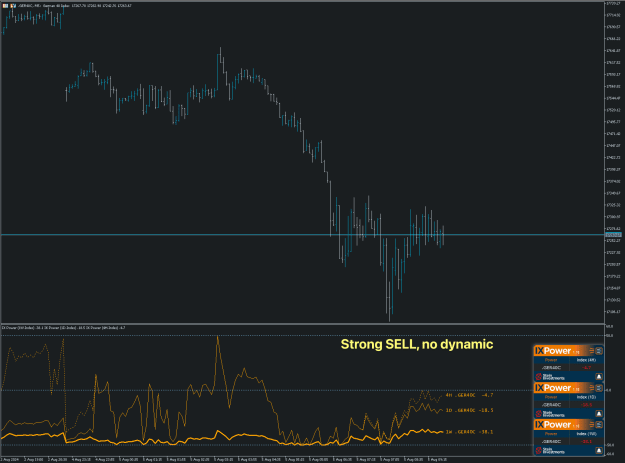Viewport: 625px width, 463px height.
Task: Click the '4H .GER40C -4.7' line label
Action: (469, 395)
